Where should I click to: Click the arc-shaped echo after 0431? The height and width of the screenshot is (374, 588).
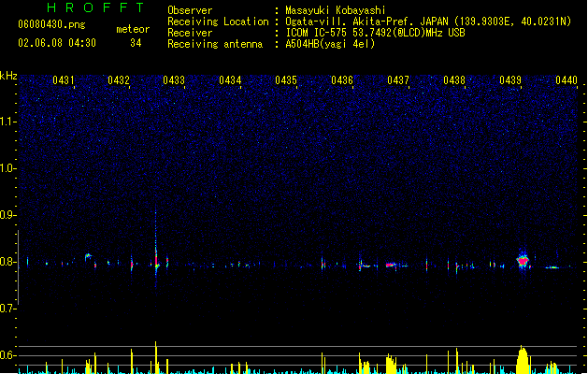coord(88,257)
